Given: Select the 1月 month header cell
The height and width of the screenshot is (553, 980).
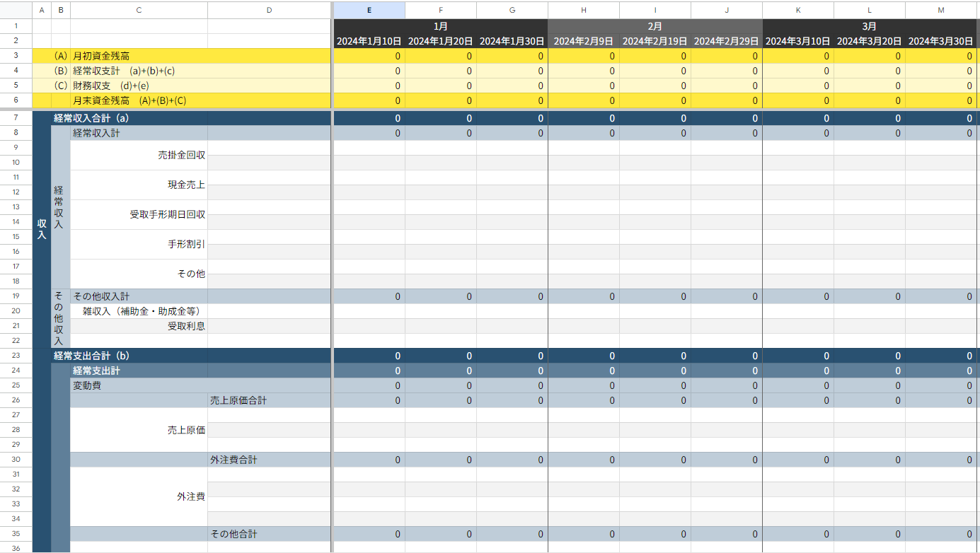Looking at the screenshot, I should pyautogui.click(x=440, y=26).
